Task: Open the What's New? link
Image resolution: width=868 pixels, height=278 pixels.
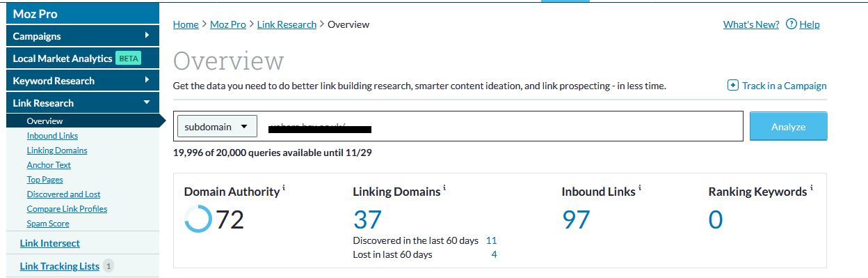Action: pos(751,24)
